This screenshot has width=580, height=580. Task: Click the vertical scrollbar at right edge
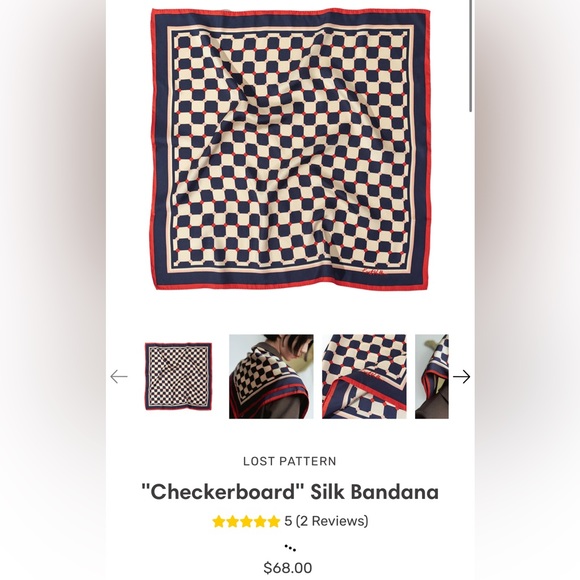[x=471, y=55]
